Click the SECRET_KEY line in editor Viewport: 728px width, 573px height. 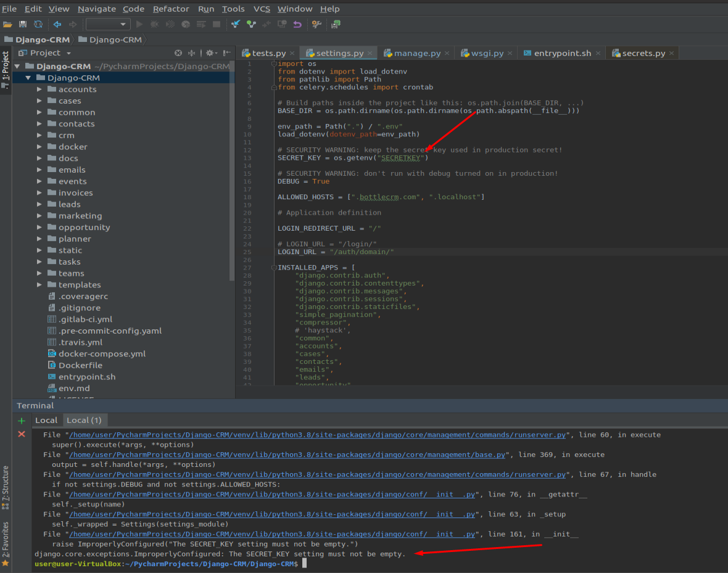pos(353,158)
